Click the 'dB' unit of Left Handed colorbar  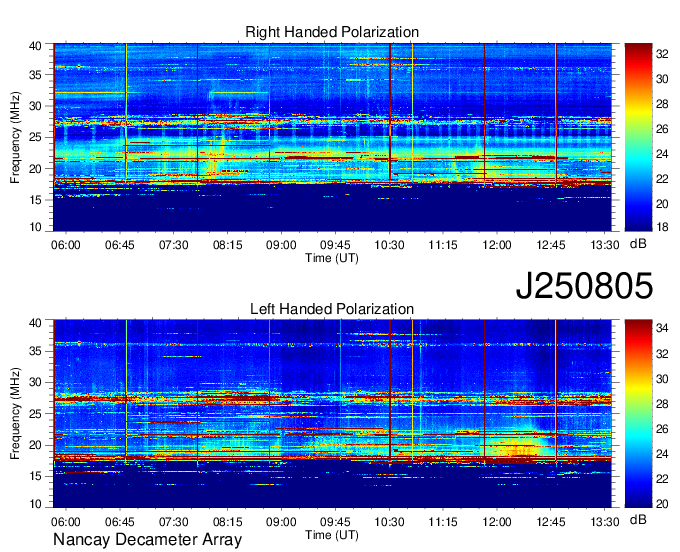coord(638,520)
